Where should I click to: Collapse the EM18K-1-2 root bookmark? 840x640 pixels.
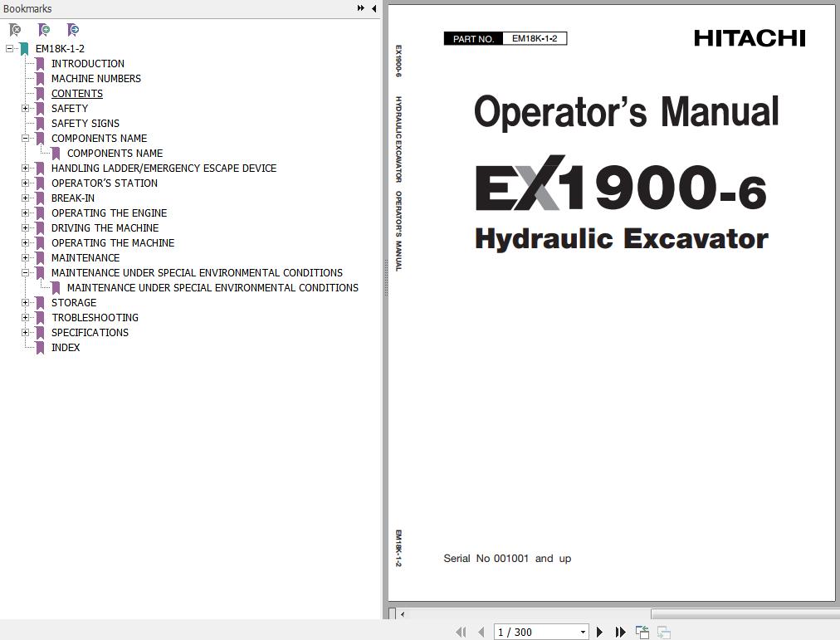pyautogui.click(x=9, y=48)
